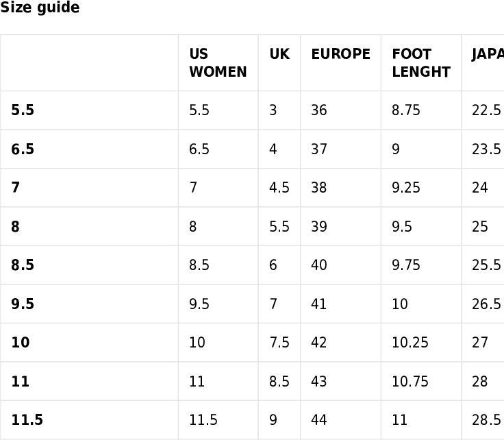Click UK size 4.5 cell
Image resolution: width=504 pixels, height=440 pixels.
[279, 188]
